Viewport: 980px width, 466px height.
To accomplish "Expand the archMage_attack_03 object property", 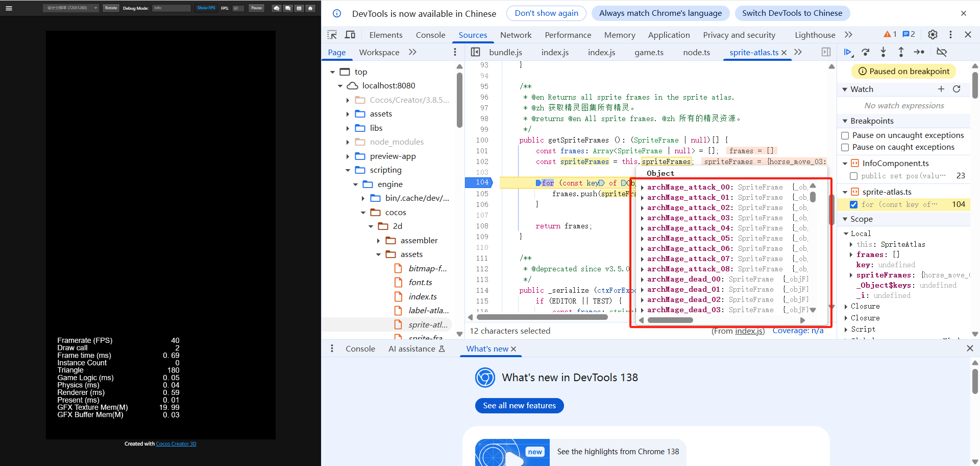I will [x=642, y=218].
